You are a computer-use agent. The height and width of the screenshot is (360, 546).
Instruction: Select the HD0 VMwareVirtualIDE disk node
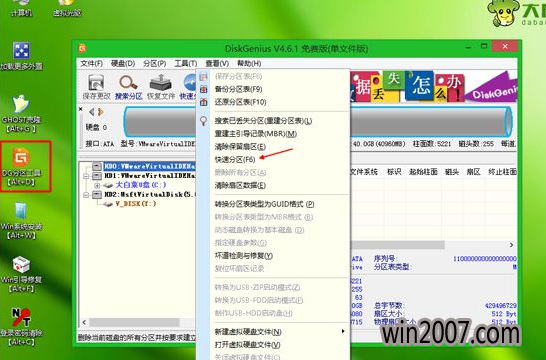tap(149, 166)
